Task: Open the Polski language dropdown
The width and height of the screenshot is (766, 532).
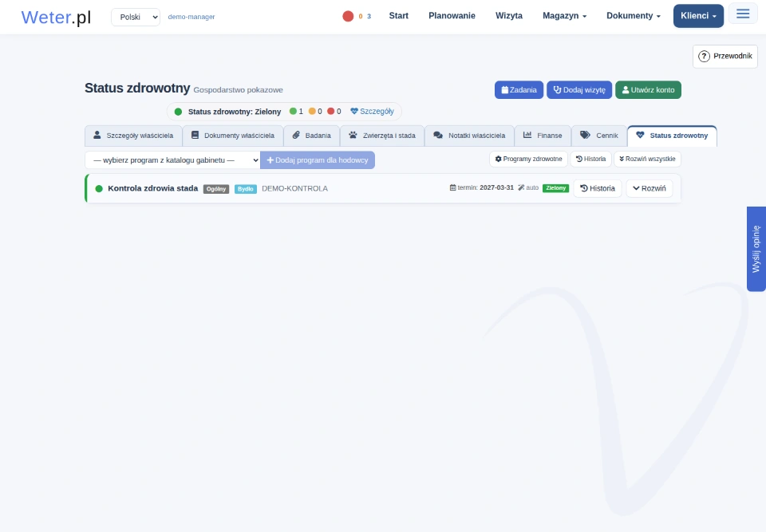Action: click(136, 17)
